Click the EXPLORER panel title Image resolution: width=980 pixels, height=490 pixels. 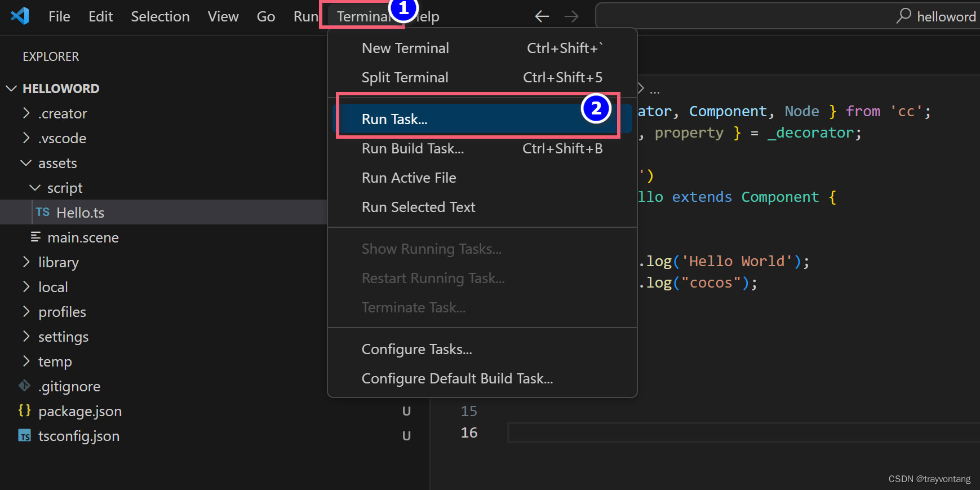51,56
